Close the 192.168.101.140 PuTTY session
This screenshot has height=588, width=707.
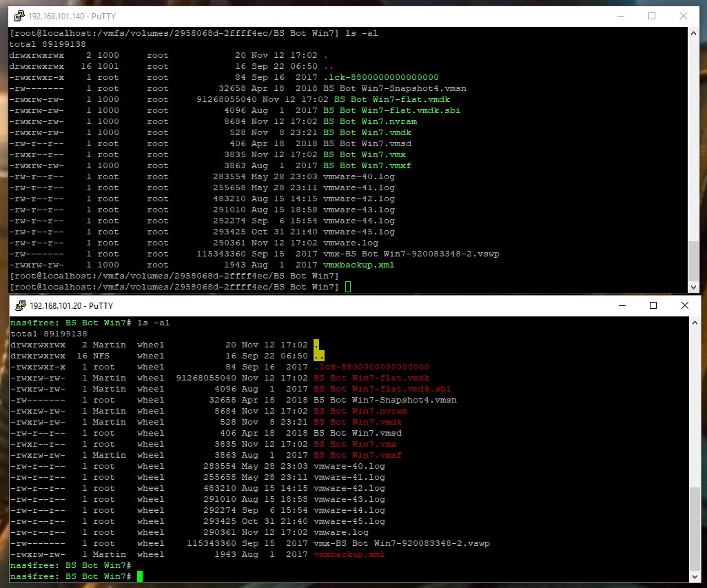coord(684,15)
